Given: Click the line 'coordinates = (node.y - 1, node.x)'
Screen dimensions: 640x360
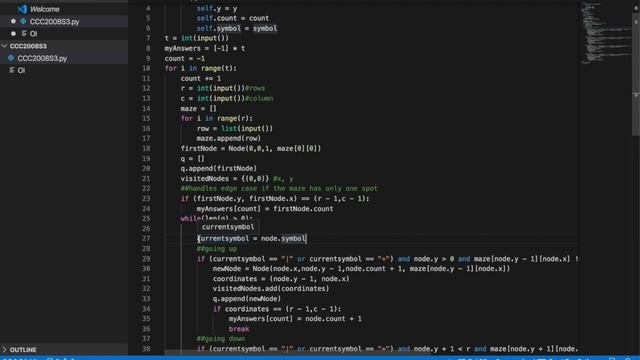Looking at the screenshot, I should tap(281, 279).
